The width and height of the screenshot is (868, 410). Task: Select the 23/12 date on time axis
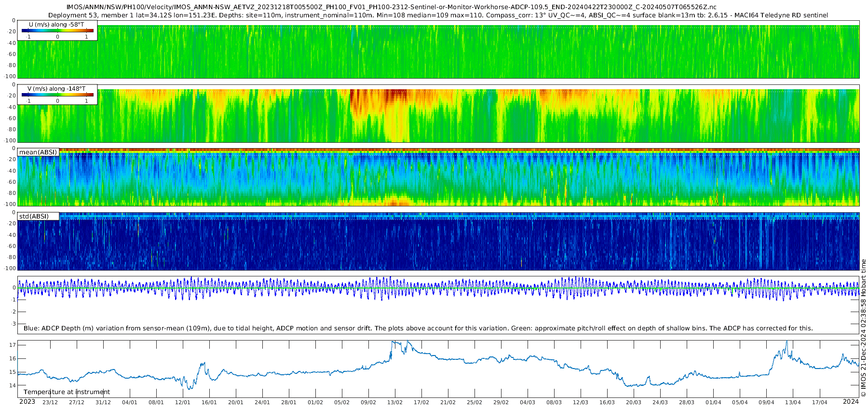tap(50, 402)
